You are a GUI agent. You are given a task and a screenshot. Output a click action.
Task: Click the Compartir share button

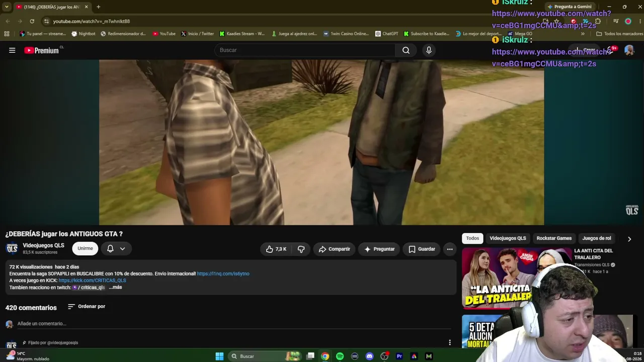point(335,249)
